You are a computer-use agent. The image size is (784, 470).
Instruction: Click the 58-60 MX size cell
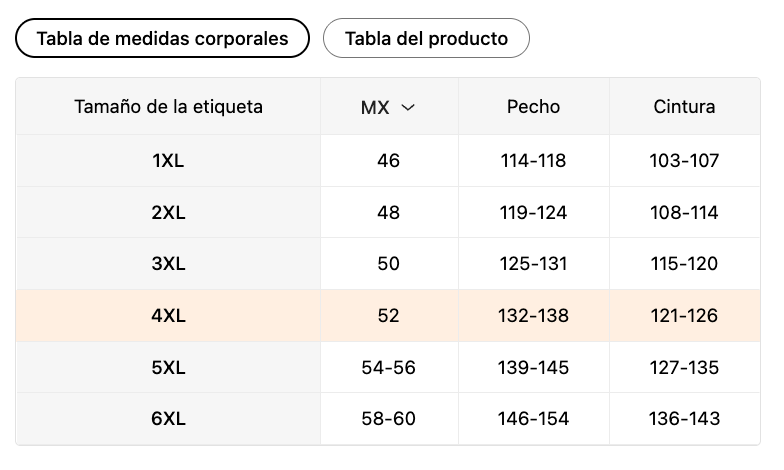pyautogui.click(x=388, y=418)
